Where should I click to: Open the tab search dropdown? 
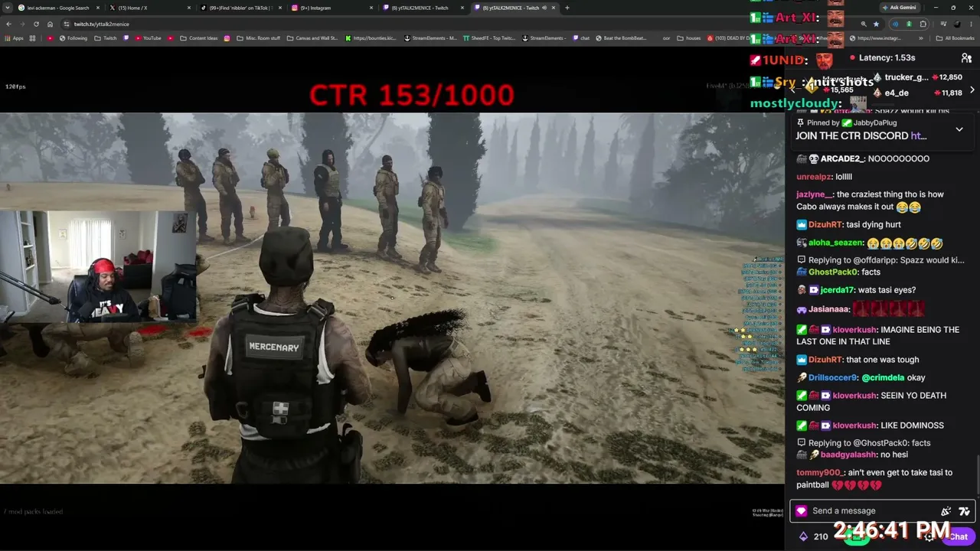8,8
